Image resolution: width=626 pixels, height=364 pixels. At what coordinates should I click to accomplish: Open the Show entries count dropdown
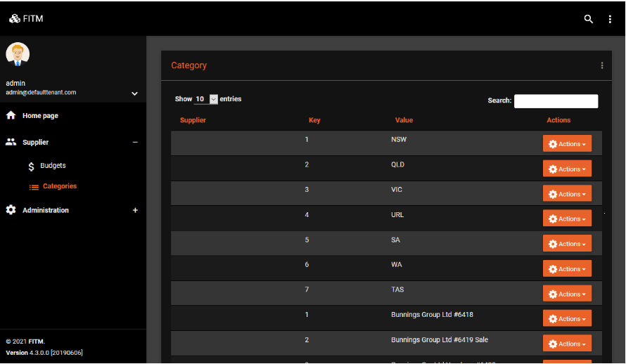pyautogui.click(x=205, y=99)
